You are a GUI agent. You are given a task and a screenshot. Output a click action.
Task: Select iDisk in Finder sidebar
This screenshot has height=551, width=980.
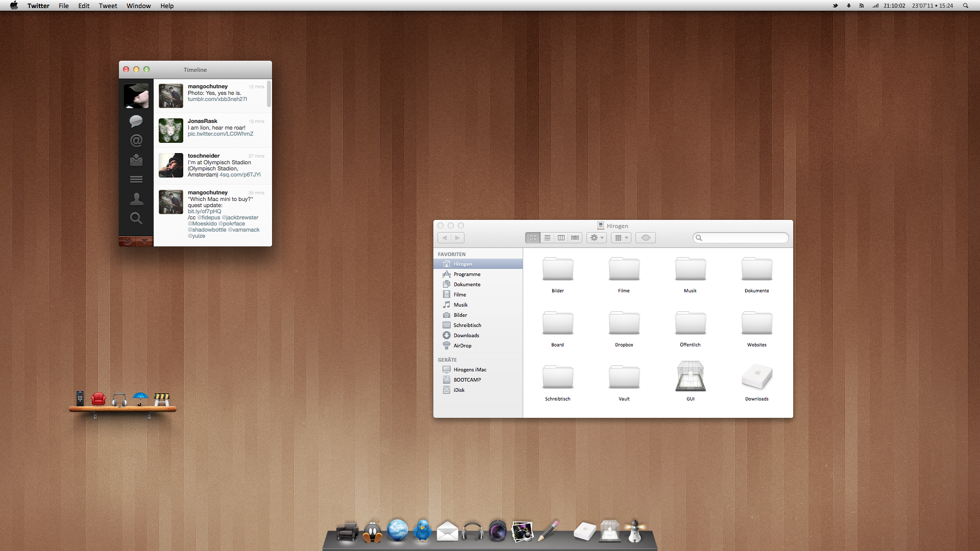tap(478, 390)
